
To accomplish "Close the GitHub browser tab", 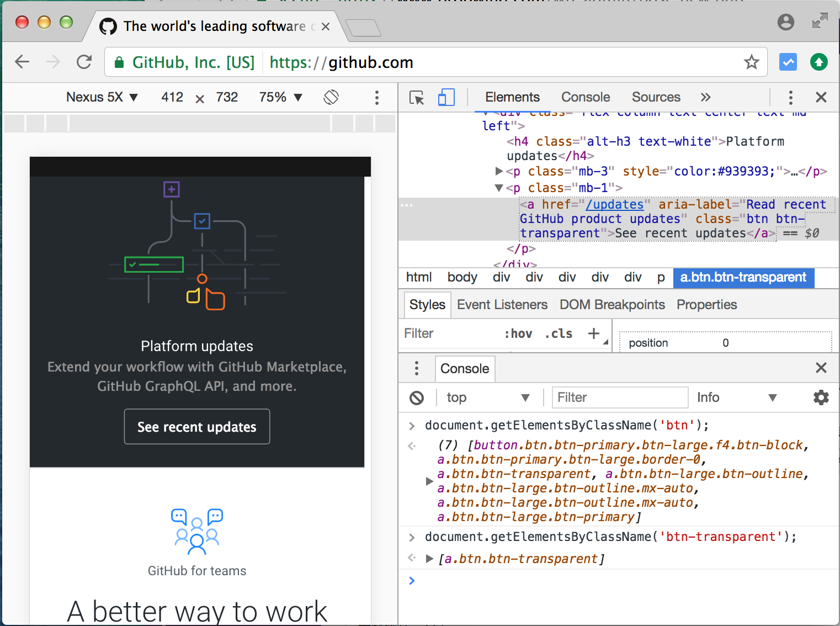I will pyautogui.click(x=326, y=26).
